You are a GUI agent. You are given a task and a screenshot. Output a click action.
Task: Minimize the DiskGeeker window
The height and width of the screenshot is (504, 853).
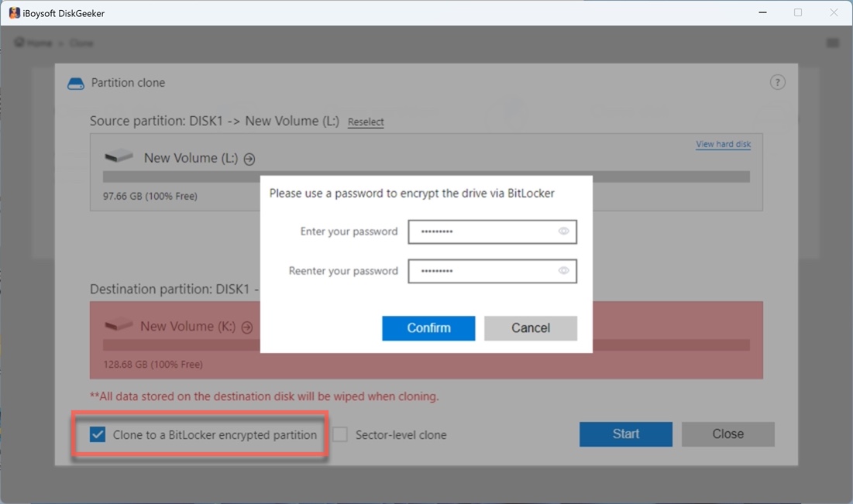[762, 12]
